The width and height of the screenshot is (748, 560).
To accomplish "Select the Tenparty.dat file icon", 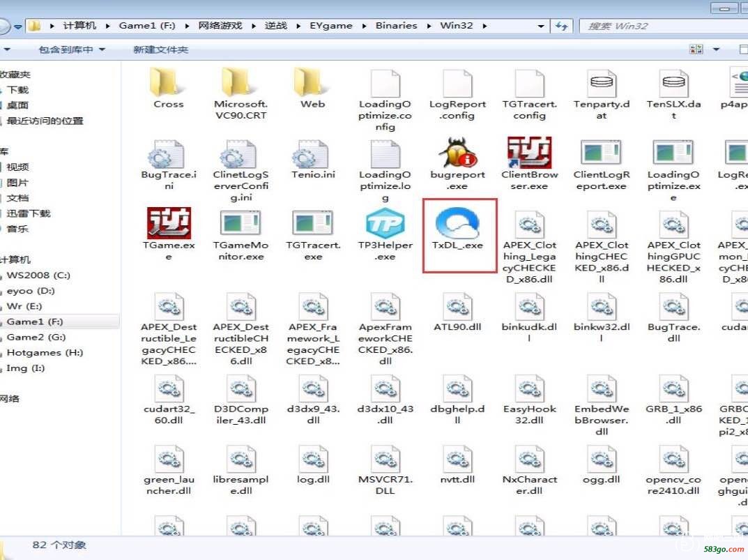I will 602,83.
